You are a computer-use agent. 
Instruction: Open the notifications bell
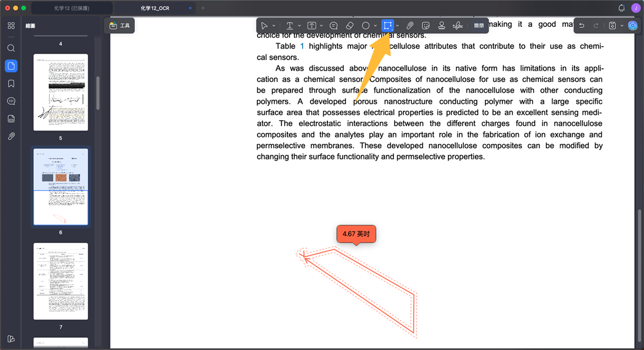[x=621, y=8]
